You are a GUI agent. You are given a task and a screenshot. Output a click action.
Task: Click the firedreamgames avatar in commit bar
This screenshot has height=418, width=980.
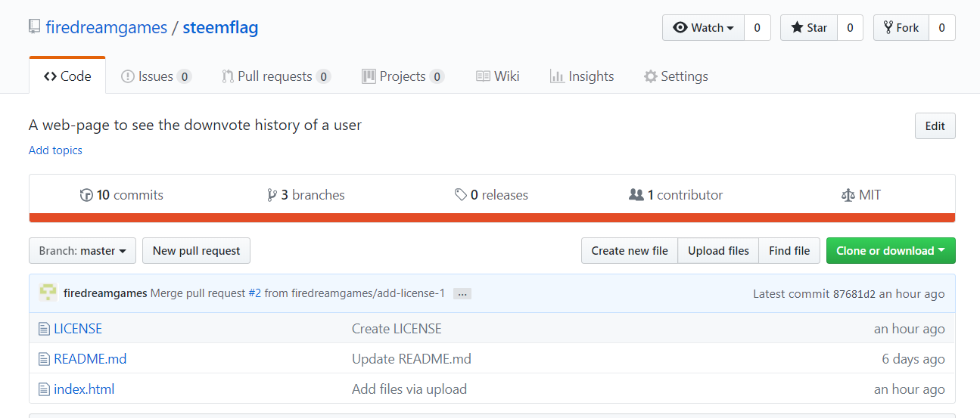(x=48, y=293)
